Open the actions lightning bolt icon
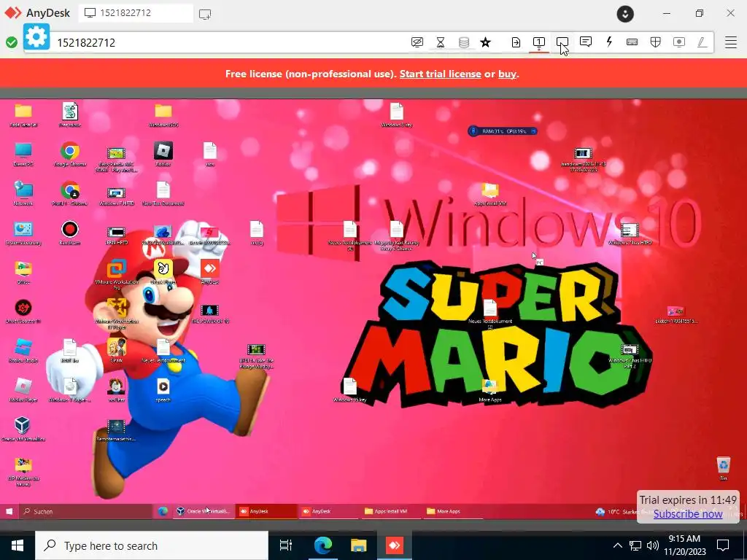This screenshot has height=560, width=747. [609, 42]
